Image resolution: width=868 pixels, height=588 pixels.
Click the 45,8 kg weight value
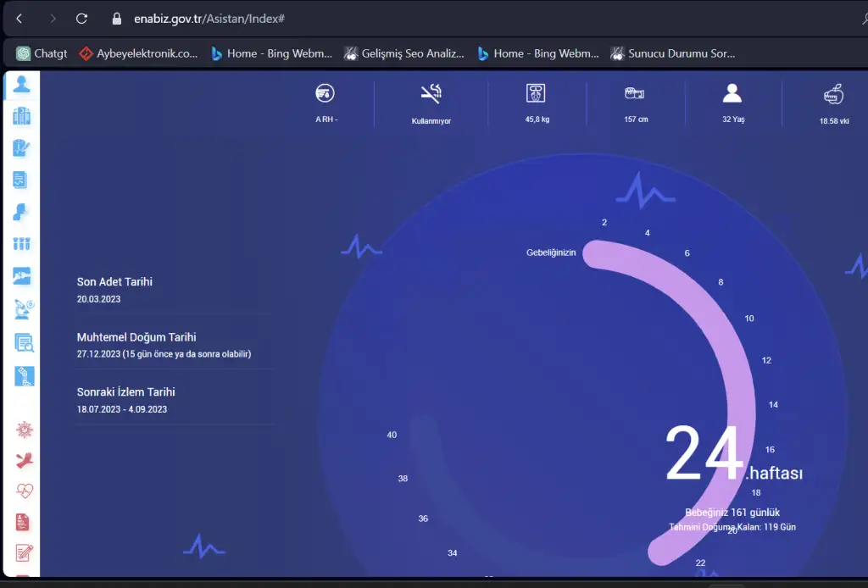tap(537, 119)
